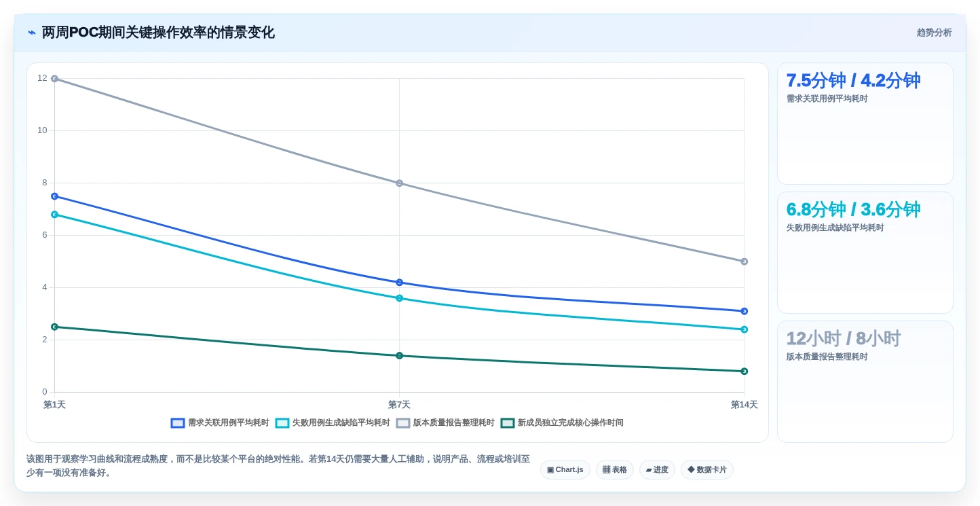Click the y-axis label 0
The image size is (980, 506).
pyautogui.click(x=45, y=392)
